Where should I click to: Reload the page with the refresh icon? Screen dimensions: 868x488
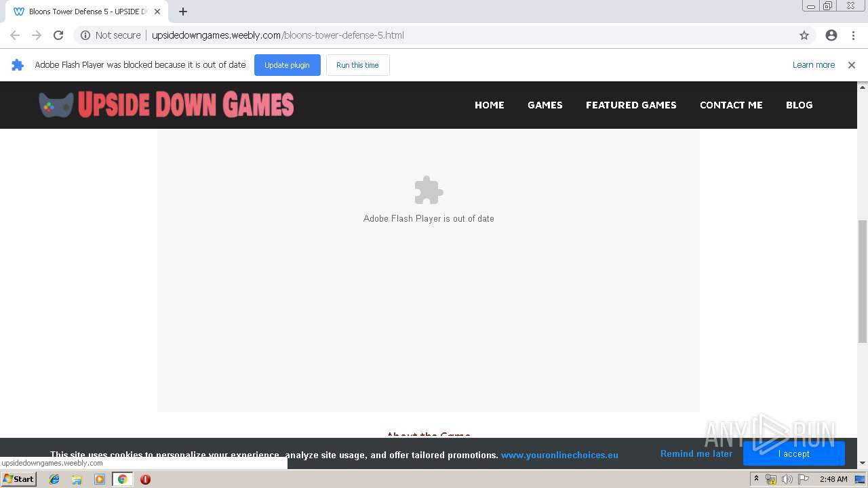58,35
